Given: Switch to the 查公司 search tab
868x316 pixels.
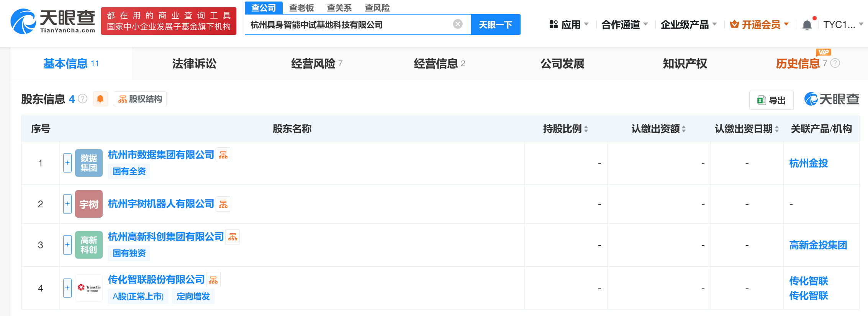Looking at the screenshot, I should [264, 8].
